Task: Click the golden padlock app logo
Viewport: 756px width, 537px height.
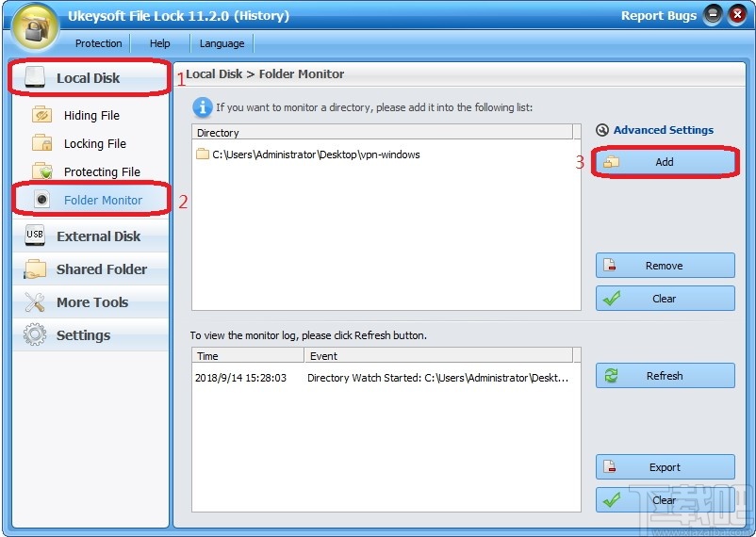Action: [34, 26]
